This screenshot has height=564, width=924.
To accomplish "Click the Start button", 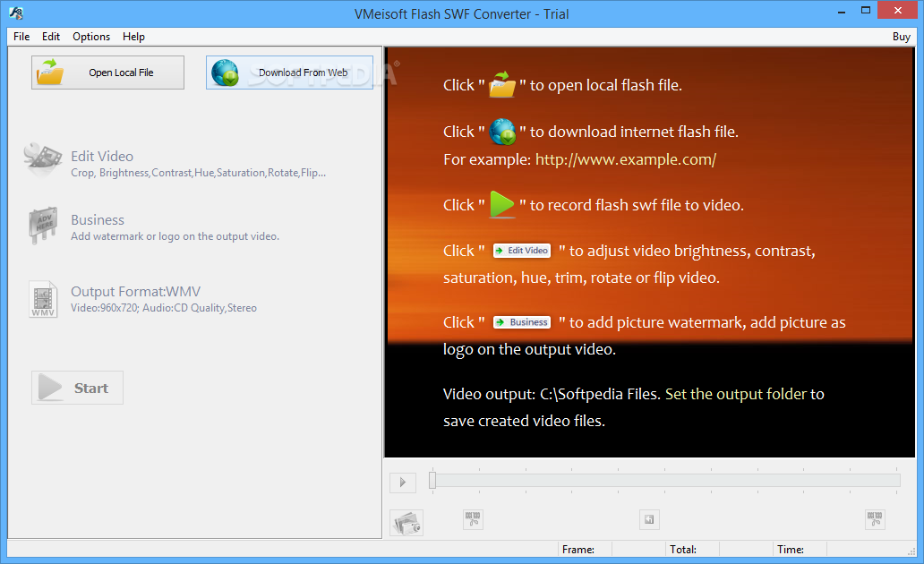I will (77, 388).
